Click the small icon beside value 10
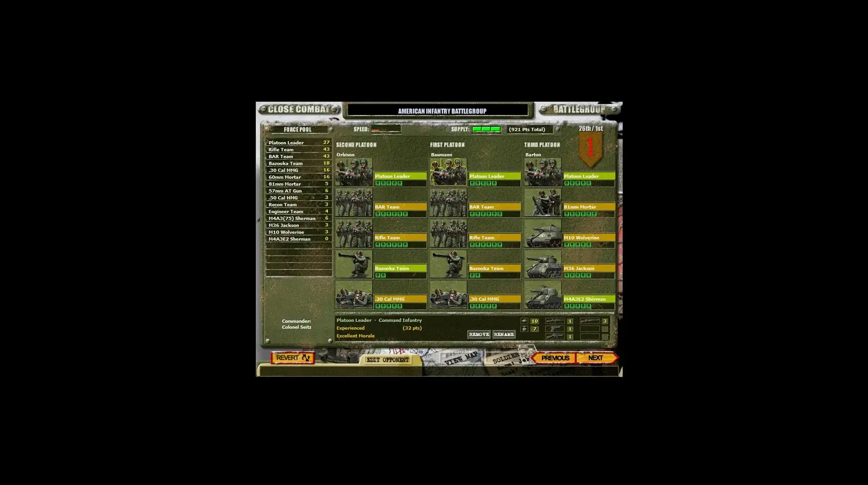This screenshot has height=485, width=868. click(x=524, y=321)
